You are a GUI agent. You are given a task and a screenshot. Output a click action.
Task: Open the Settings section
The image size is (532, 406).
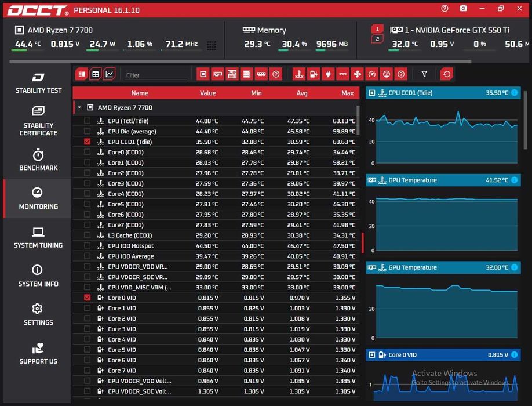click(38, 314)
